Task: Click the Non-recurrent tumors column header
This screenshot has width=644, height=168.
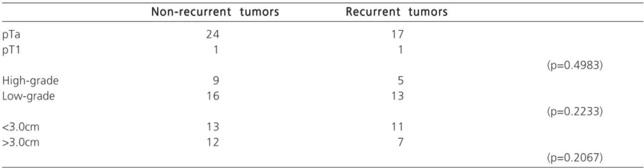Action: click(x=215, y=12)
